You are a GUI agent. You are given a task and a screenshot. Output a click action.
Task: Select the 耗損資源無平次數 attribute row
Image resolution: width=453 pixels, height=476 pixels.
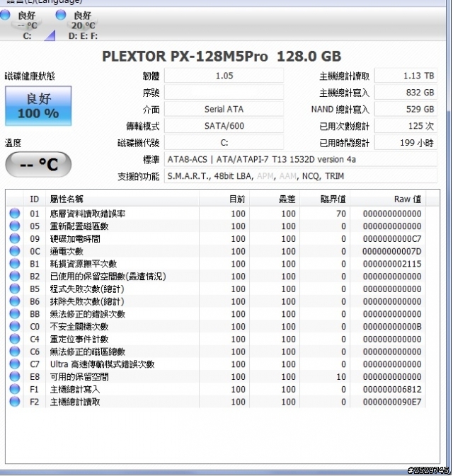216,264
